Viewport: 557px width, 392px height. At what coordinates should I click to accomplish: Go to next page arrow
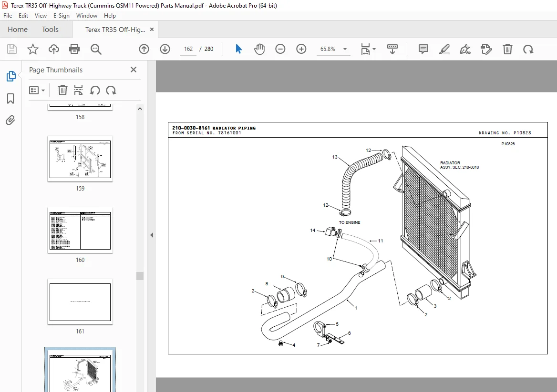[165, 49]
